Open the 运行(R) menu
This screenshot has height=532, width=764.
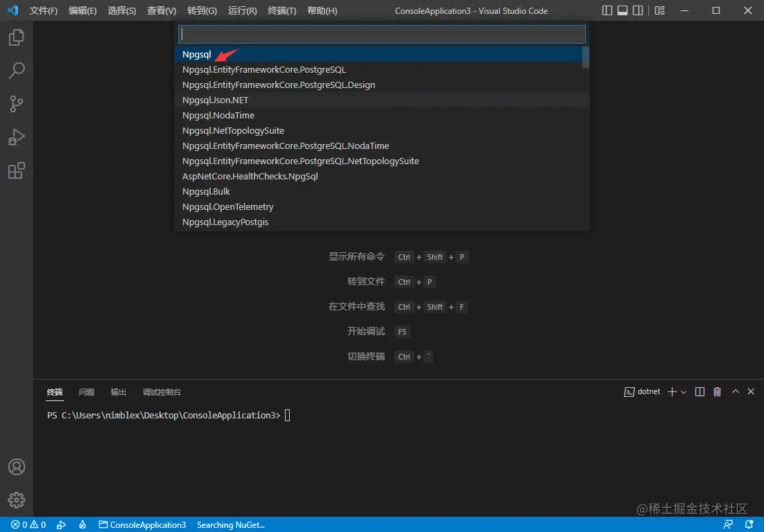[242, 10]
